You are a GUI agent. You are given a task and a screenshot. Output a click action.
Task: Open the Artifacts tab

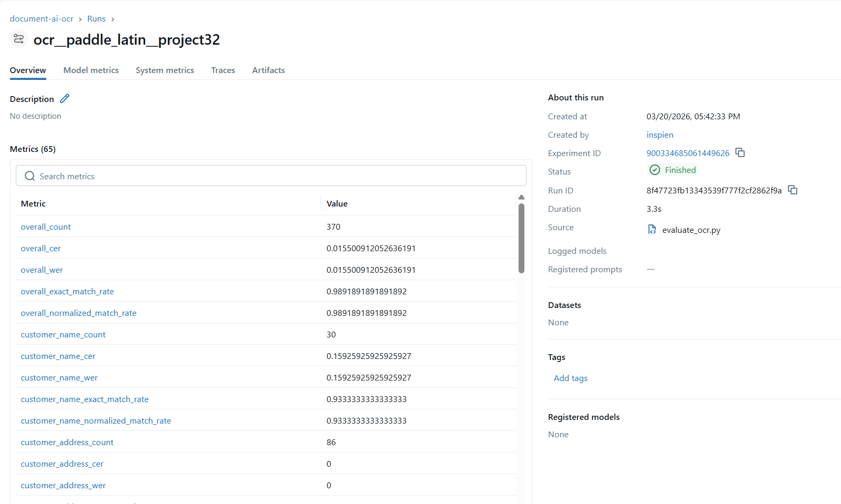[x=268, y=70]
